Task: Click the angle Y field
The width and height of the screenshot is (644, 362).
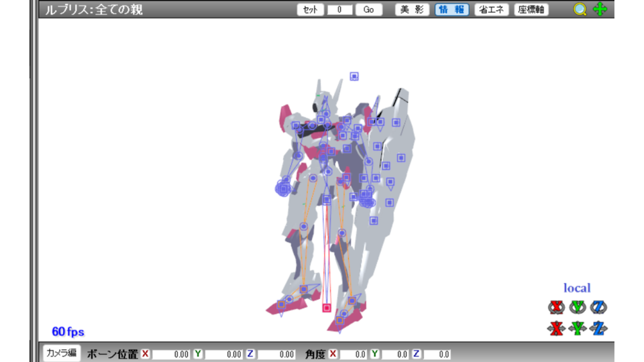Action: [x=395, y=354]
